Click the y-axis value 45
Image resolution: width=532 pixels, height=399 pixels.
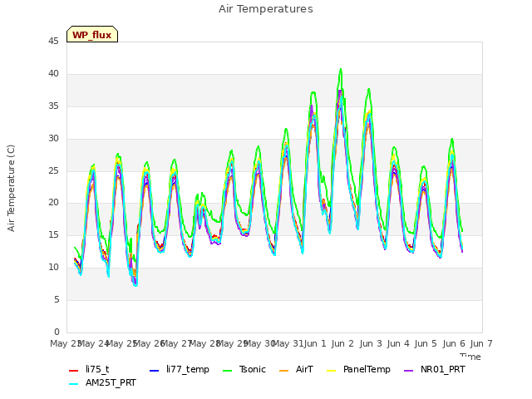pos(53,42)
